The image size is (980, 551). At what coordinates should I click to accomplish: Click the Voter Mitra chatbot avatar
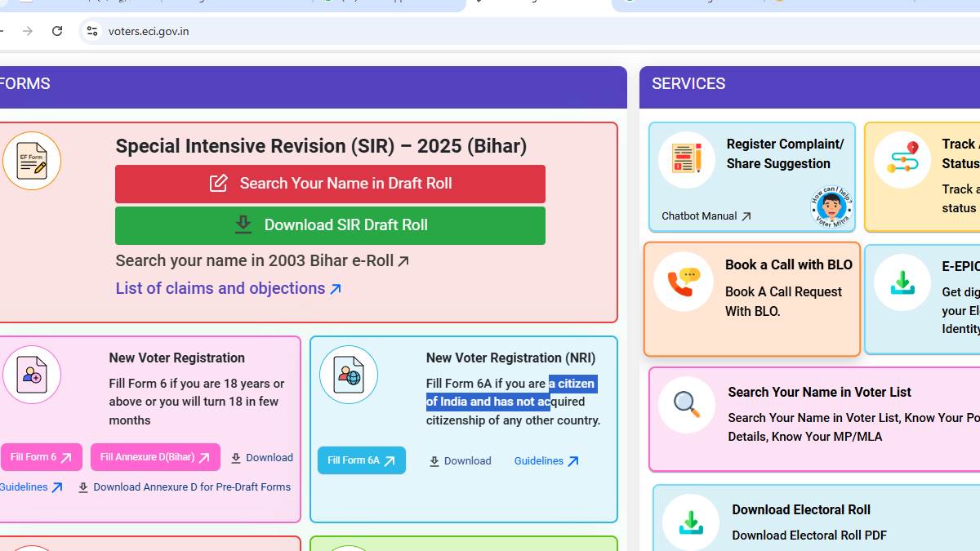pos(831,207)
